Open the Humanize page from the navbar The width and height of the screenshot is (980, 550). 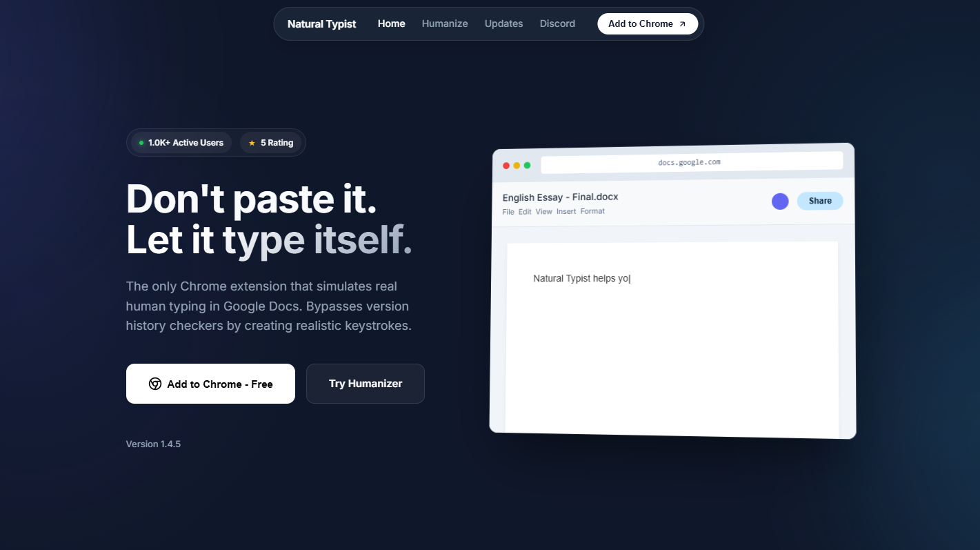pos(444,23)
